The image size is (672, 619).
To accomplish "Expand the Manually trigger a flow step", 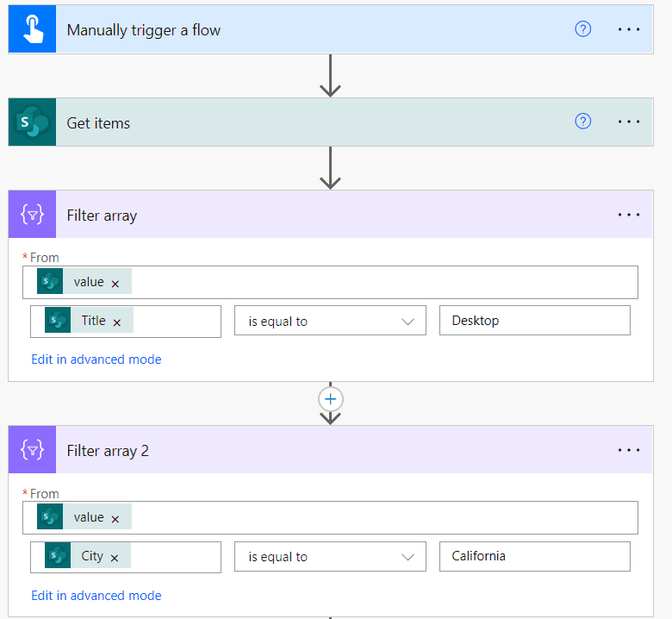I will (331, 29).
